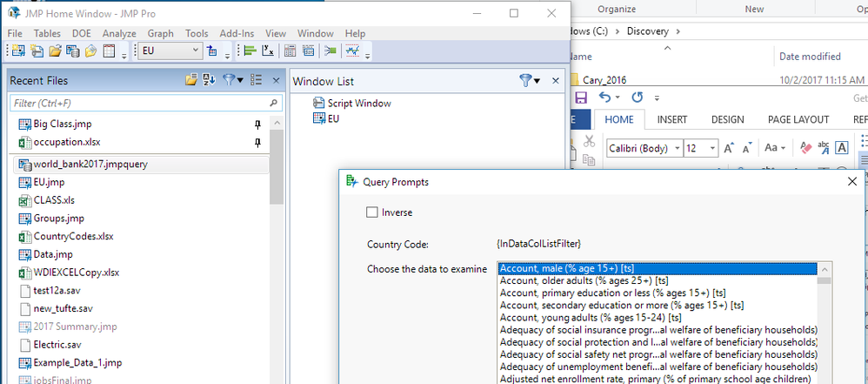Image resolution: width=868 pixels, height=384 pixels.
Task: Check the Inverse checkbox
Action: 372,212
